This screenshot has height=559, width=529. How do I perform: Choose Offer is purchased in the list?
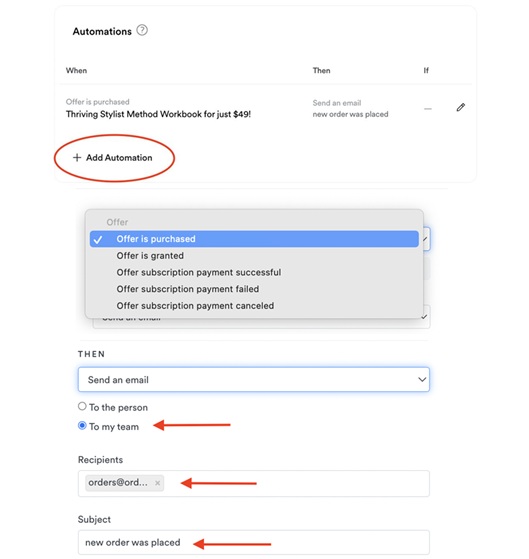click(x=254, y=239)
